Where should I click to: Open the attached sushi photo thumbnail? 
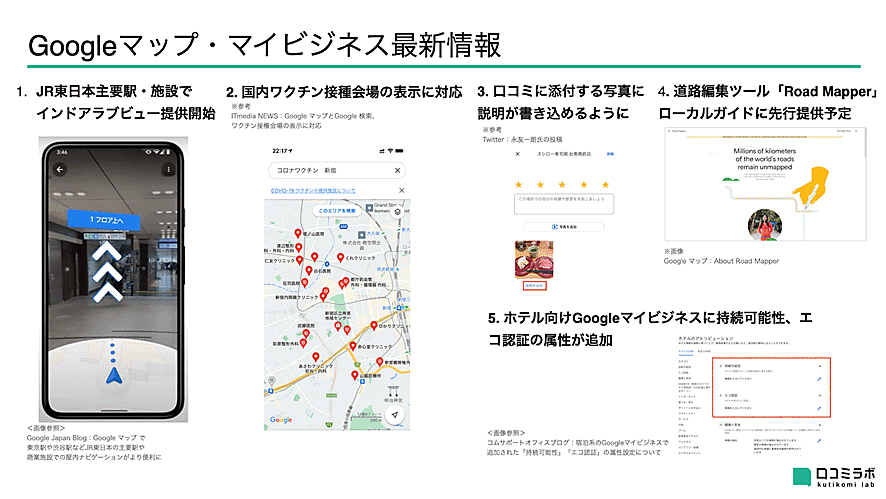click(533, 259)
